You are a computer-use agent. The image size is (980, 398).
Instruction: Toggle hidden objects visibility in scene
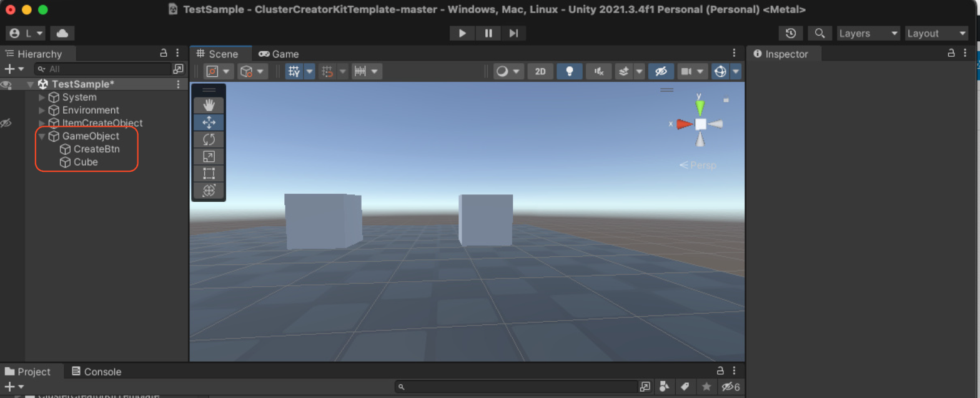(661, 71)
